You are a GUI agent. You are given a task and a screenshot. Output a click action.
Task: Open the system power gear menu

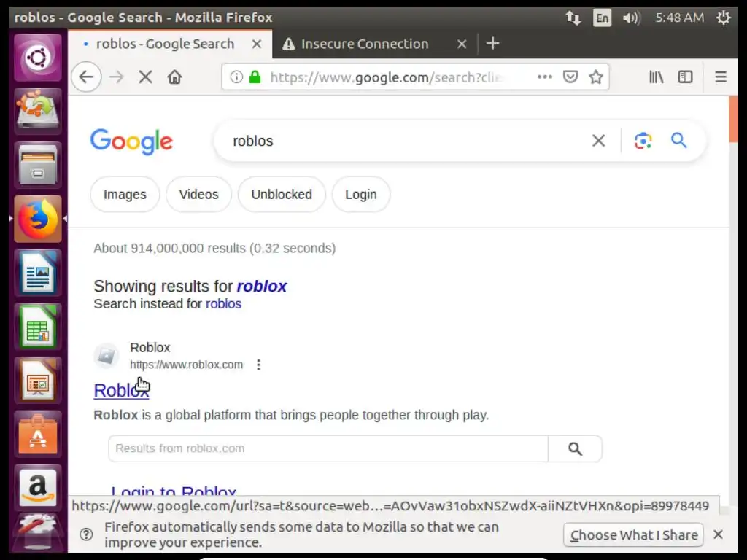(724, 17)
